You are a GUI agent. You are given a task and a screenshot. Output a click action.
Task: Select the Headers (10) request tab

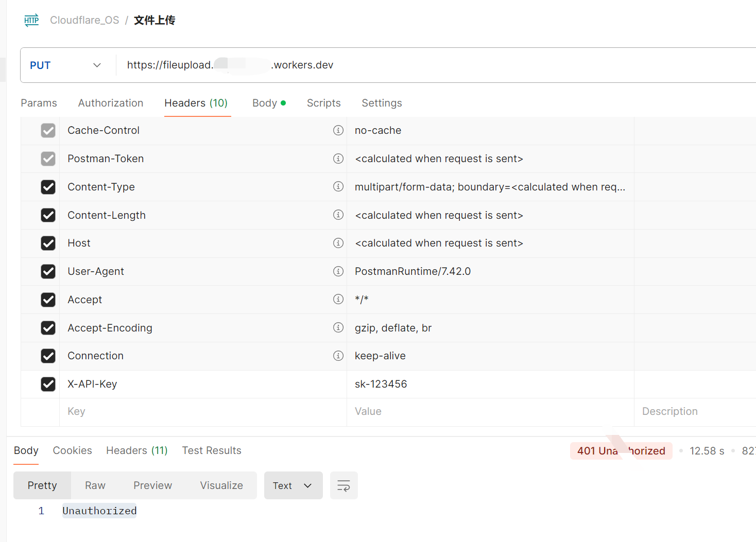click(196, 103)
